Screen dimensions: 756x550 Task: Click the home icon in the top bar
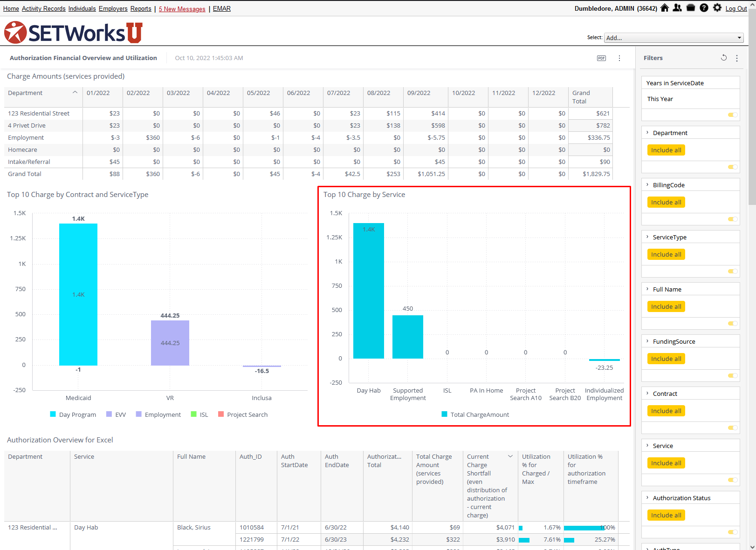click(x=665, y=8)
